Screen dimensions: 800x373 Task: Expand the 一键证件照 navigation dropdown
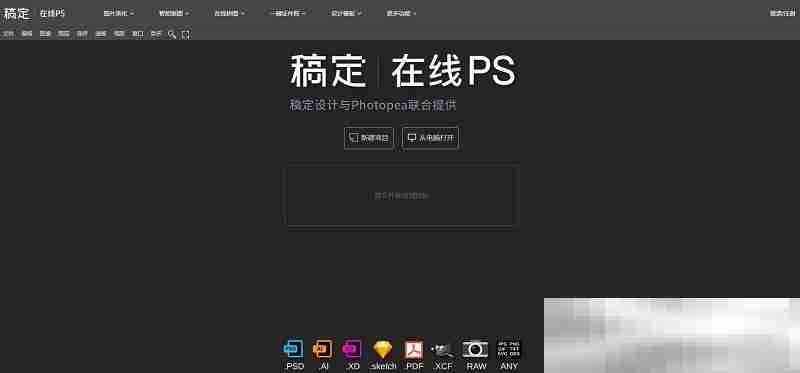coord(288,14)
